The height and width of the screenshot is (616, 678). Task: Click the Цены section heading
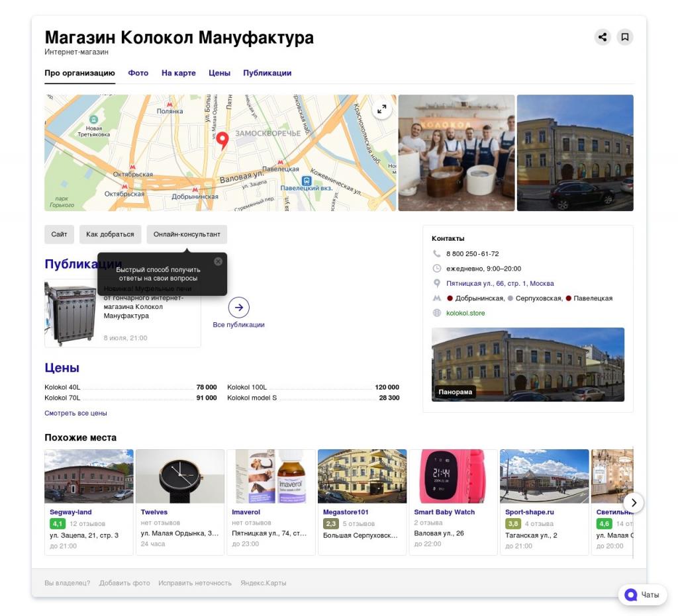(62, 368)
